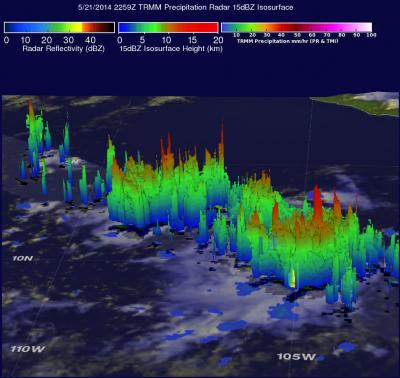
Task: Click the number 0 on reflectivity scale
Action: tap(6, 40)
